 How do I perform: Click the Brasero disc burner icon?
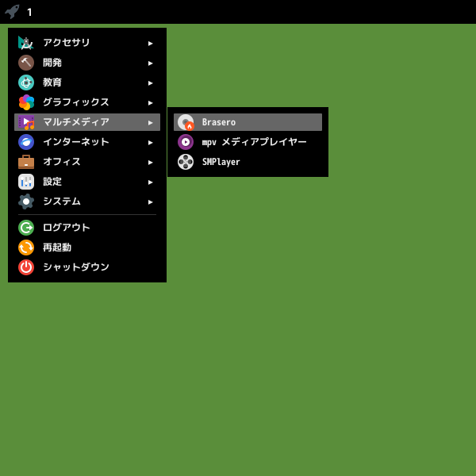186,122
